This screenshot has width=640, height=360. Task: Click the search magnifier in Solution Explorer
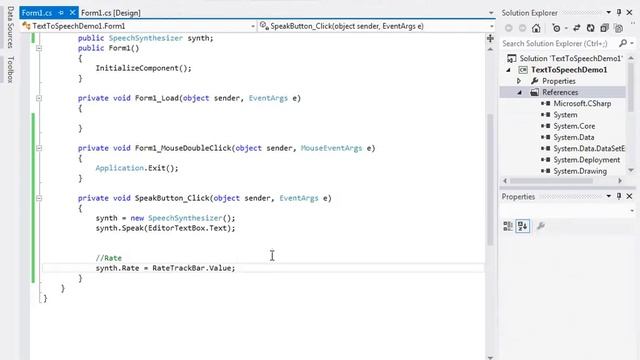click(623, 43)
